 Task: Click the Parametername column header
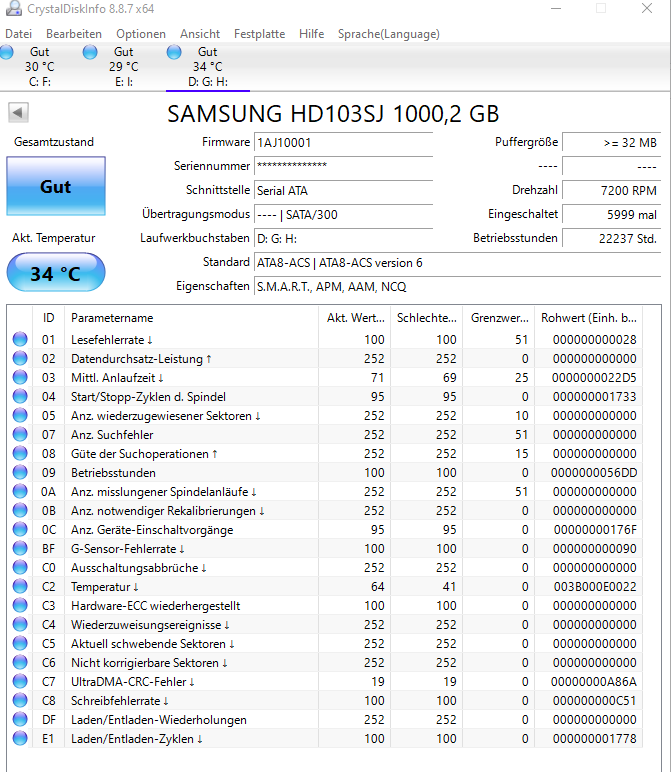coord(191,318)
